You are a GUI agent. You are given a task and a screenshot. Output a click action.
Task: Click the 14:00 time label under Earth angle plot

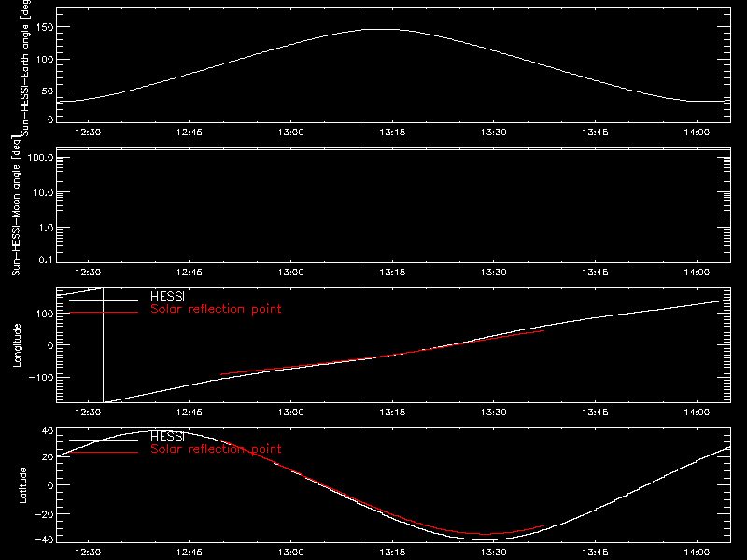697,133
